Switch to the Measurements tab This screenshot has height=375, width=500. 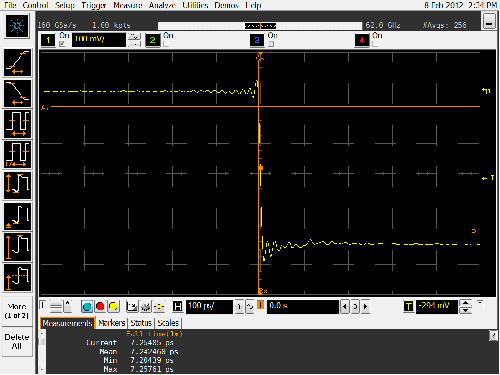click(x=67, y=323)
